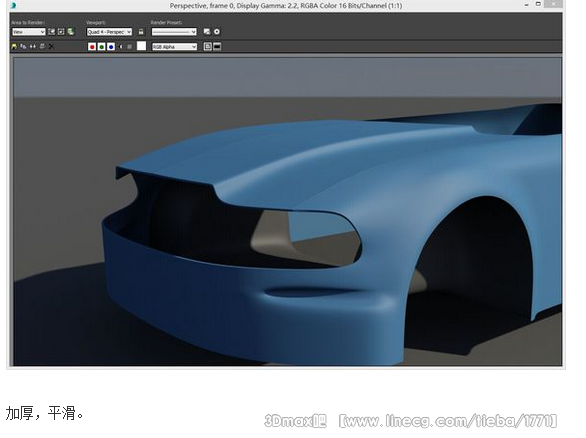This screenshot has height=438, width=586.
Task: Minimize the rendered frame window
Action: 526,4
